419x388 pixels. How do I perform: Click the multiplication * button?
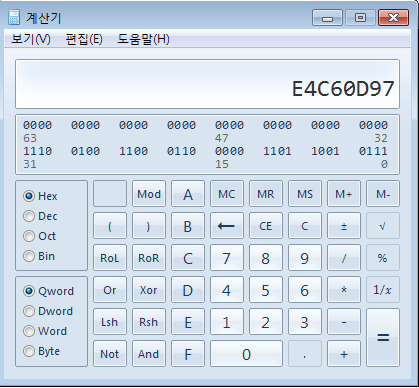click(x=344, y=290)
